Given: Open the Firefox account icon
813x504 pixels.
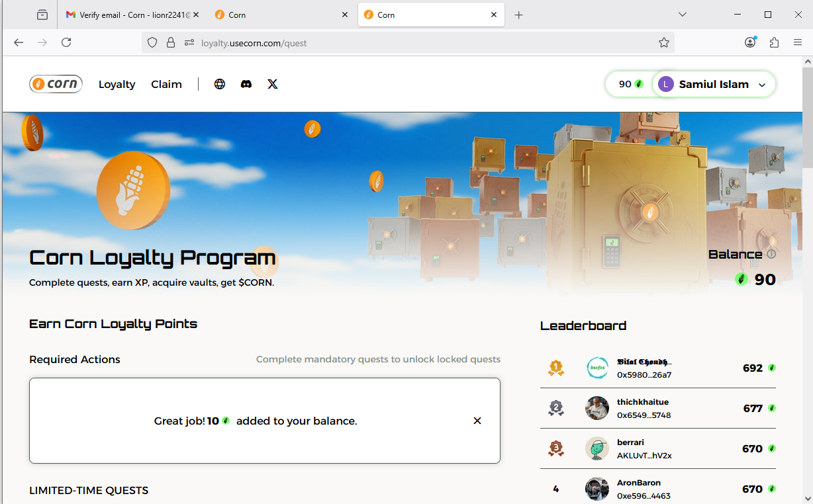Looking at the screenshot, I should 750,42.
